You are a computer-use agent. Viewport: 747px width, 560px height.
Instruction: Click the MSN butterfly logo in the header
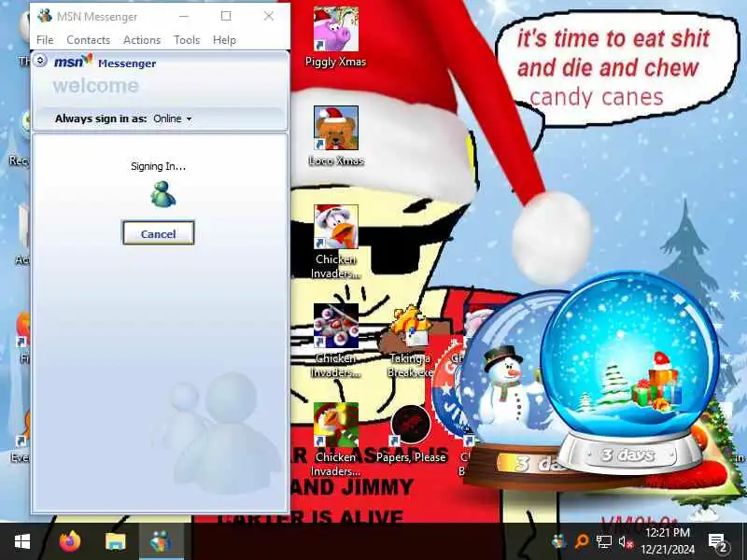pyautogui.click(x=74, y=62)
